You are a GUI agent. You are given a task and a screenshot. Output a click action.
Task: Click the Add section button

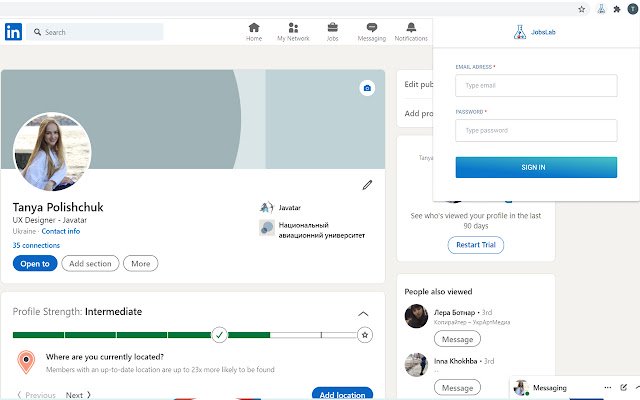(90, 264)
